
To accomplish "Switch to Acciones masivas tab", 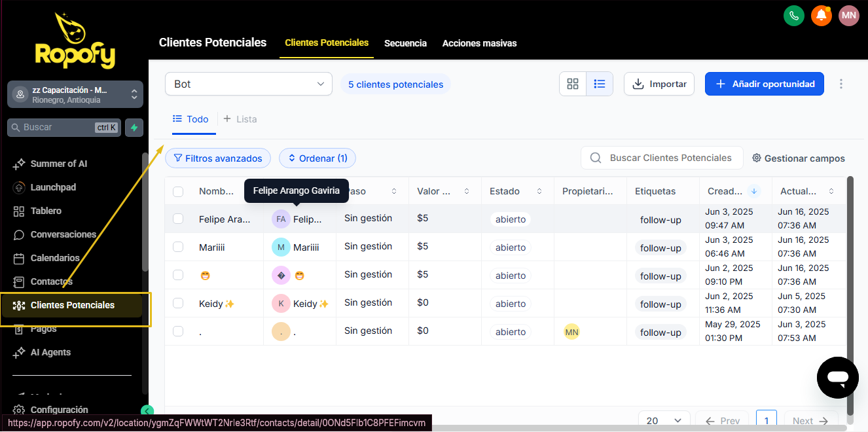I will click(479, 43).
